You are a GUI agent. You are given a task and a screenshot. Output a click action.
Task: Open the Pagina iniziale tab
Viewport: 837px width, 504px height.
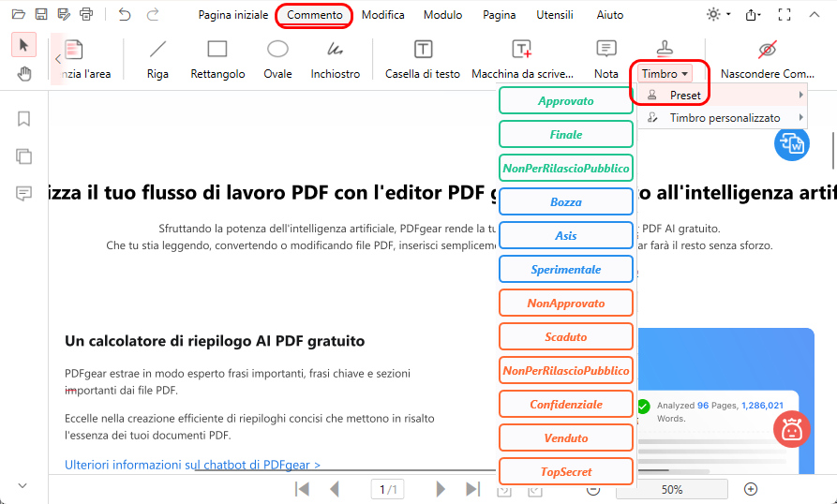(x=233, y=15)
